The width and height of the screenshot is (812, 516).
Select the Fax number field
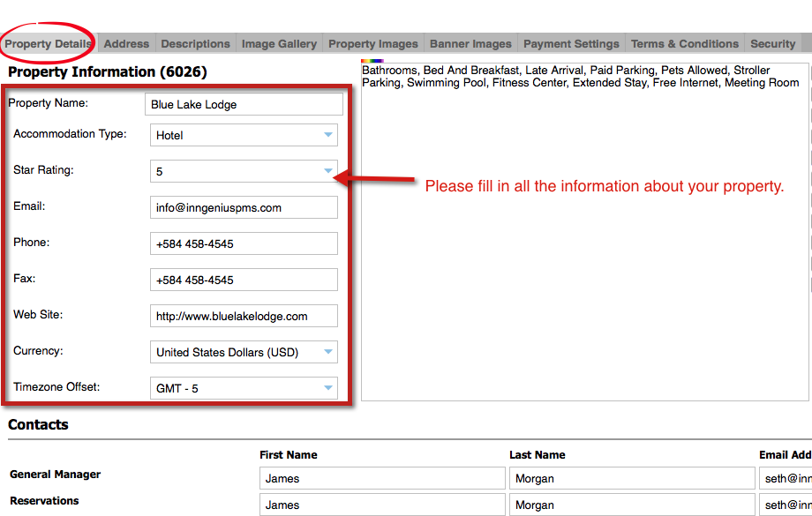pos(244,280)
